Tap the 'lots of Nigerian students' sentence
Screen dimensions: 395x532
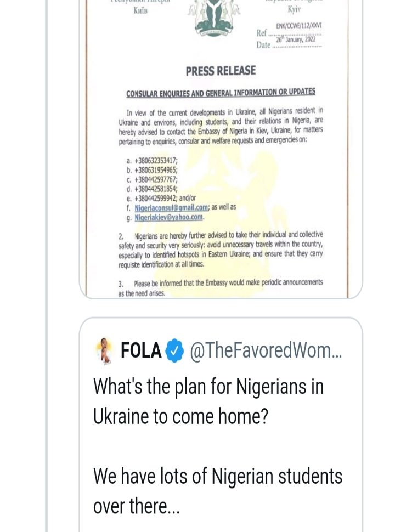(217, 476)
